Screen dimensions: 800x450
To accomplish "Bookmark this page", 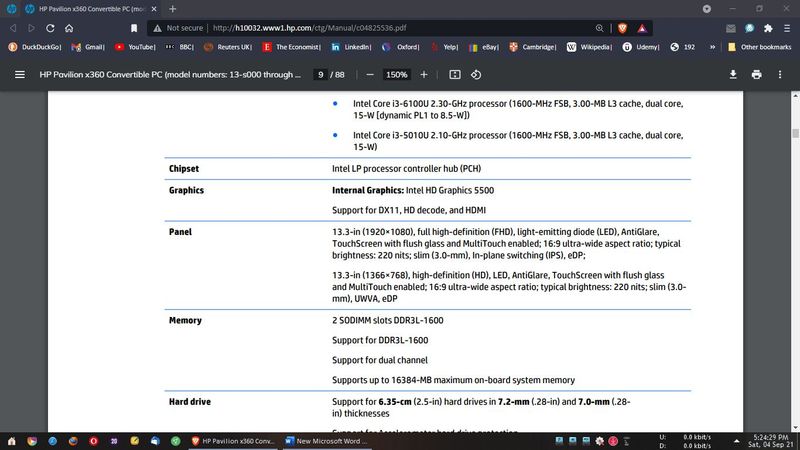I will point(134,28).
